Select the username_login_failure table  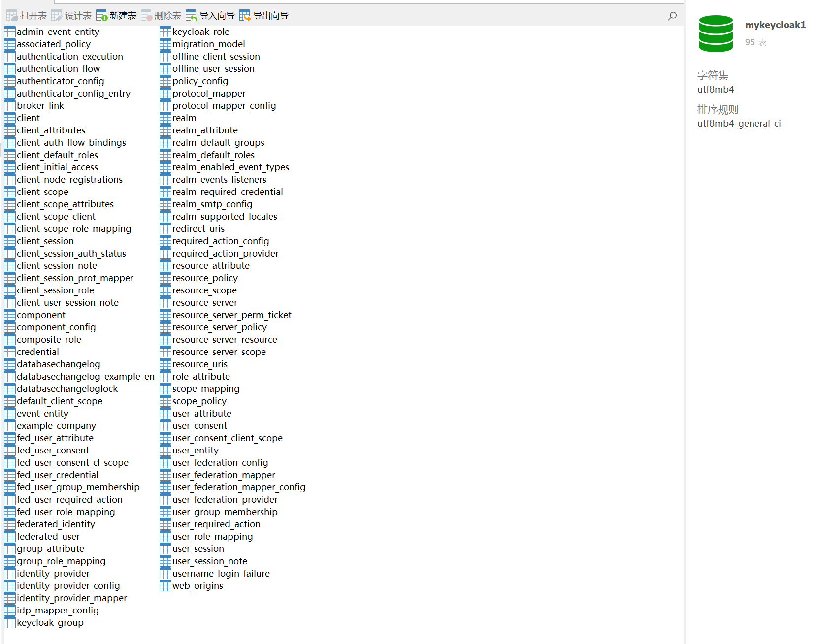coord(221,574)
